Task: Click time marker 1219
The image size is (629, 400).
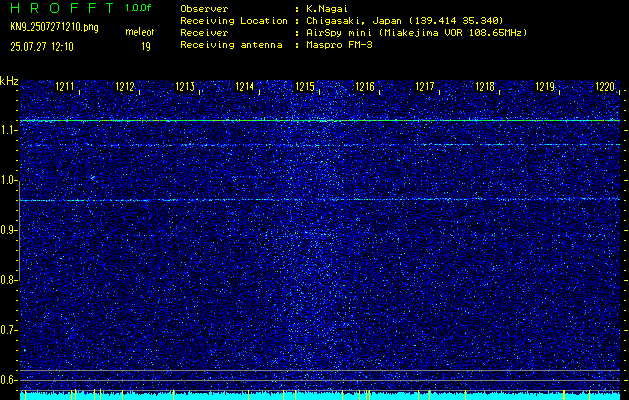Action: (x=545, y=86)
